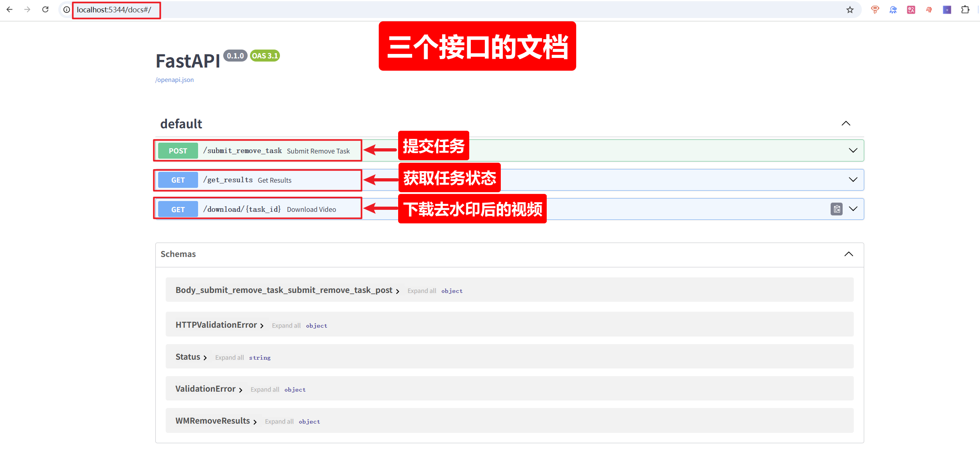The width and height of the screenshot is (980, 460).
Task: Copy the download endpoint path via clipboard icon
Action: [836, 209]
